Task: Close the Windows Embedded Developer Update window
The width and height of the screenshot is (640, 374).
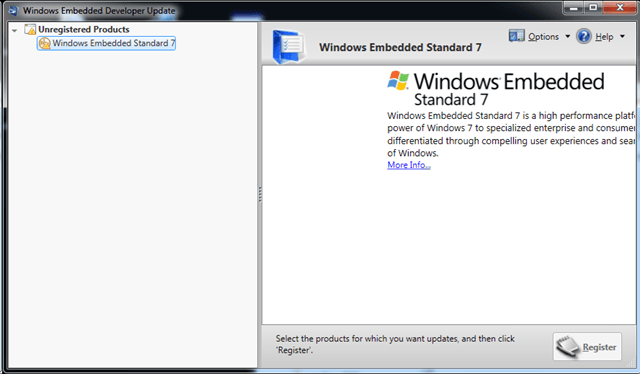Action: pyautogui.click(x=620, y=7)
